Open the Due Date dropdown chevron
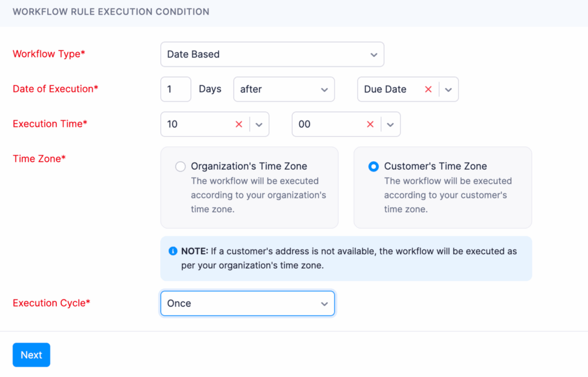The image size is (588, 377). tap(448, 90)
